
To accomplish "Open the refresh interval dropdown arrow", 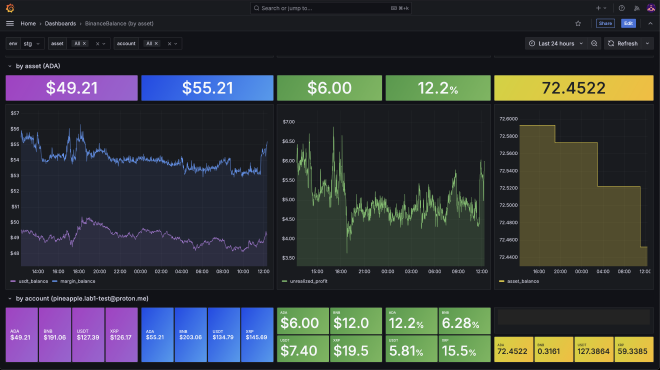I will pyautogui.click(x=647, y=43).
